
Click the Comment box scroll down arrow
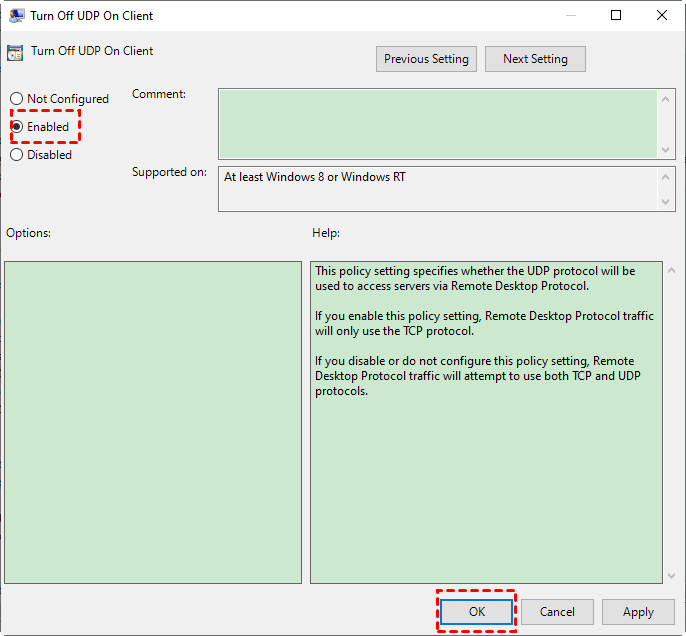click(667, 149)
